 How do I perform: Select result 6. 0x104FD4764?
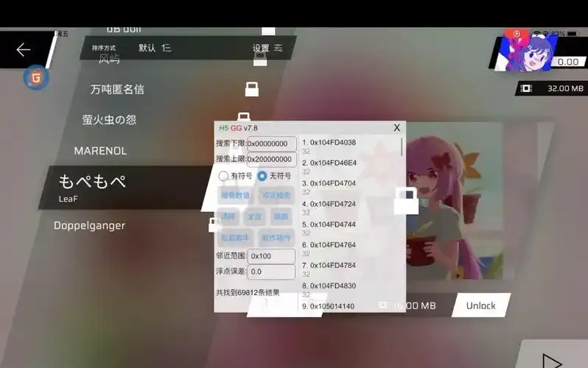[329, 244]
